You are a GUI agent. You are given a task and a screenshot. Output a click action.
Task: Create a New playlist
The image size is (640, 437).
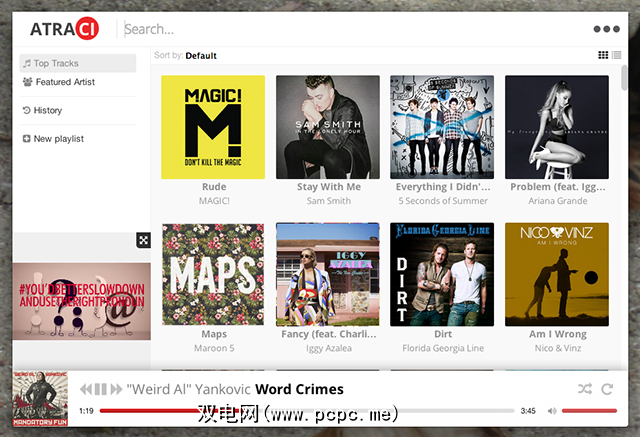pyautogui.click(x=78, y=139)
